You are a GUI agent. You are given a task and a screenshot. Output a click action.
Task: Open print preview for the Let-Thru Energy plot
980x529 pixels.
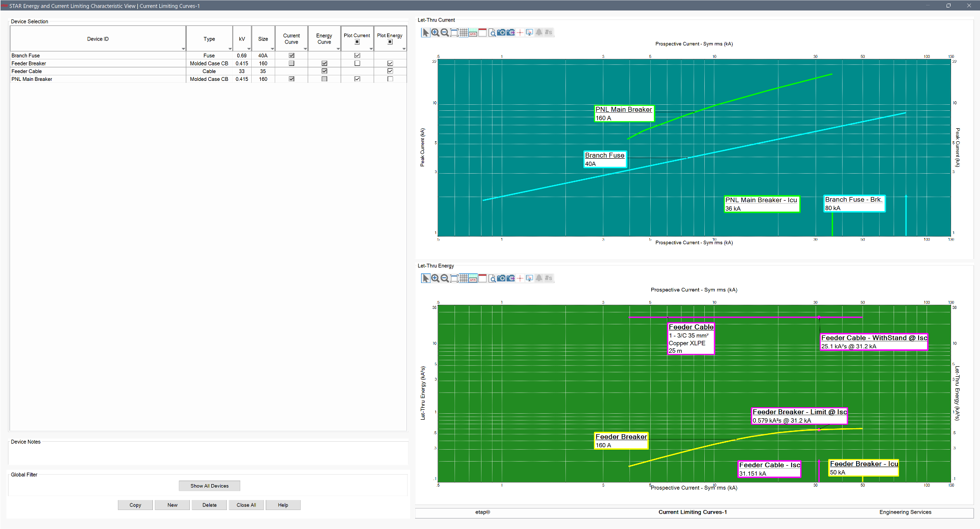point(492,278)
